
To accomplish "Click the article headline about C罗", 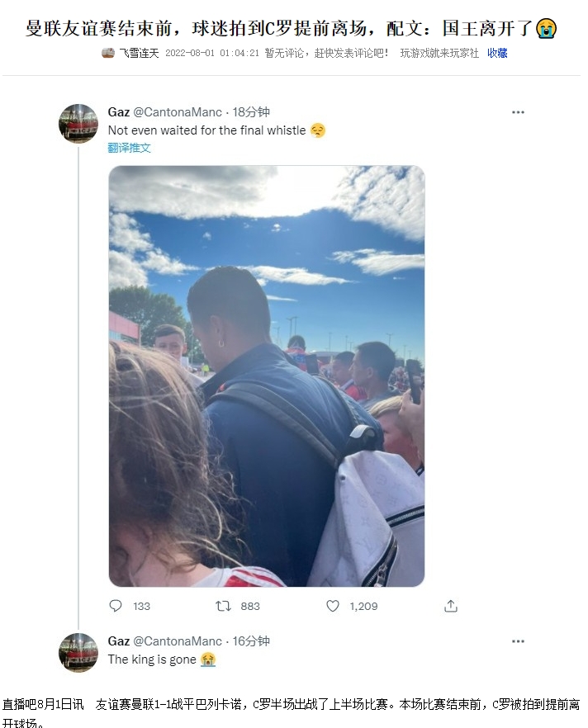I will 292,28.
